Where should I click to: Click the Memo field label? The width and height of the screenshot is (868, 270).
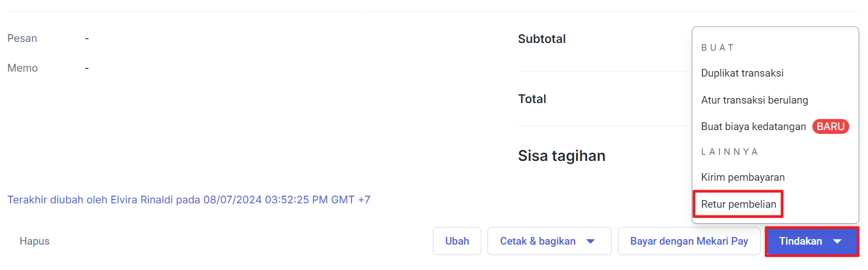(23, 68)
